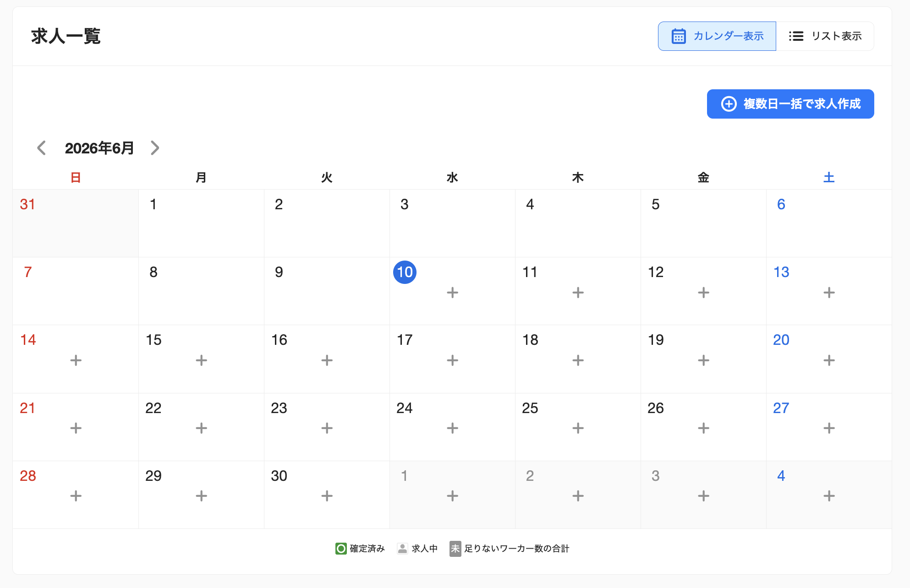Go to previous month with left chevron
Screen dimensions: 910x588
[41, 148]
